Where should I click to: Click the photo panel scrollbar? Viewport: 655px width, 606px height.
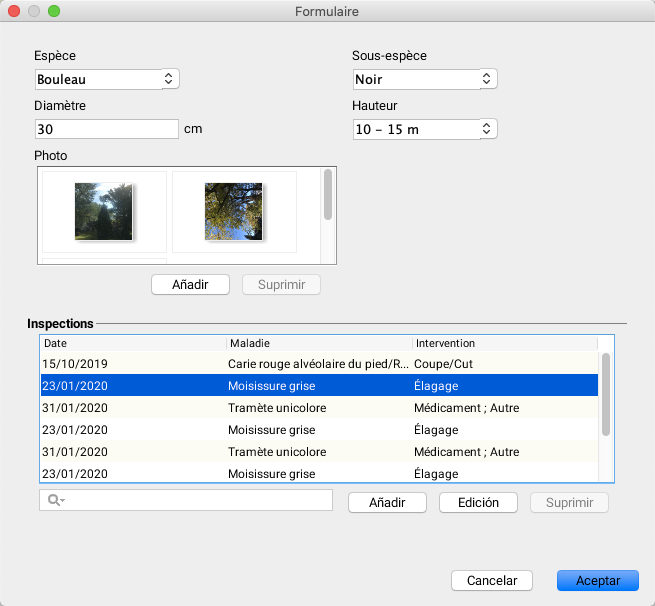328,194
